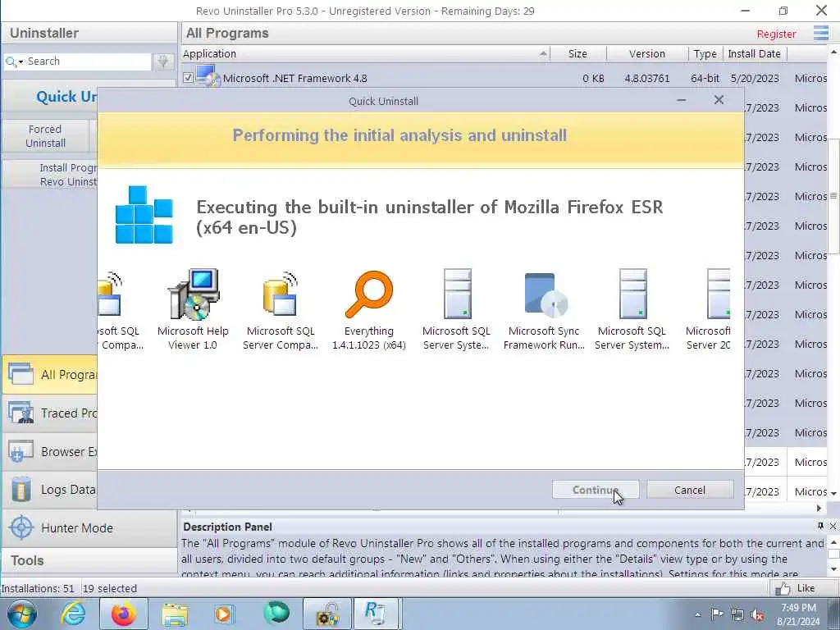Click the Revo blue blocks logo in dialog
The width and height of the screenshot is (840, 630).
click(x=144, y=215)
